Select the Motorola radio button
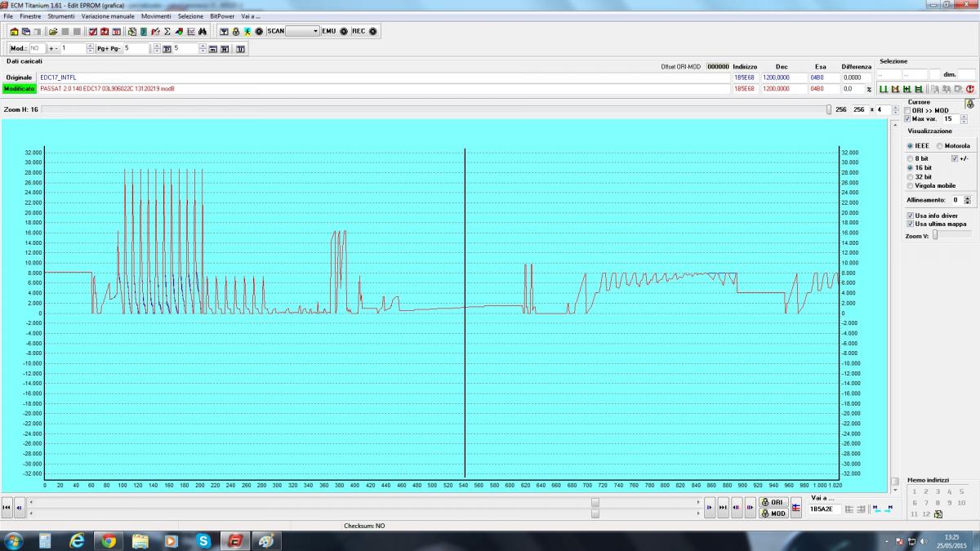This screenshot has height=551, width=980. pyautogui.click(x=939, y=145)
